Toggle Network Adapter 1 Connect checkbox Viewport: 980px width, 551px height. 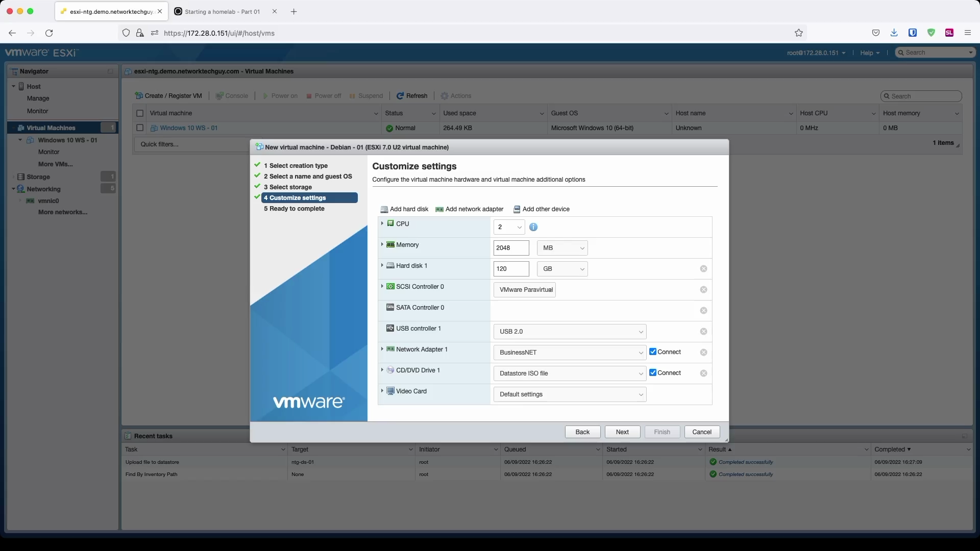click(653, 352)
